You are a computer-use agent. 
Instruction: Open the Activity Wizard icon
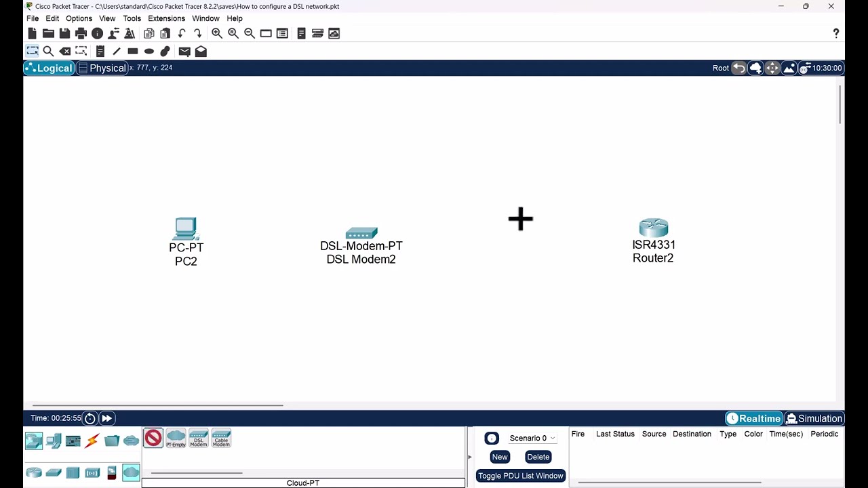(130, 33)
